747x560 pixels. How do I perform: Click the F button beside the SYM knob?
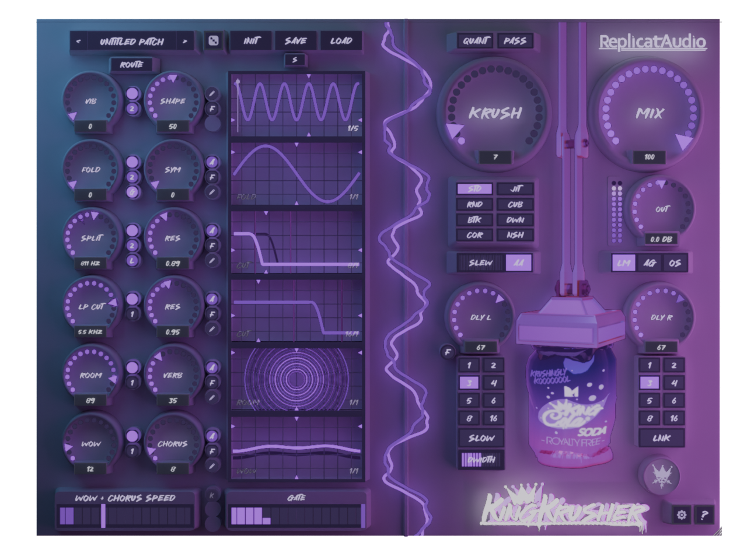coord(212,177)
